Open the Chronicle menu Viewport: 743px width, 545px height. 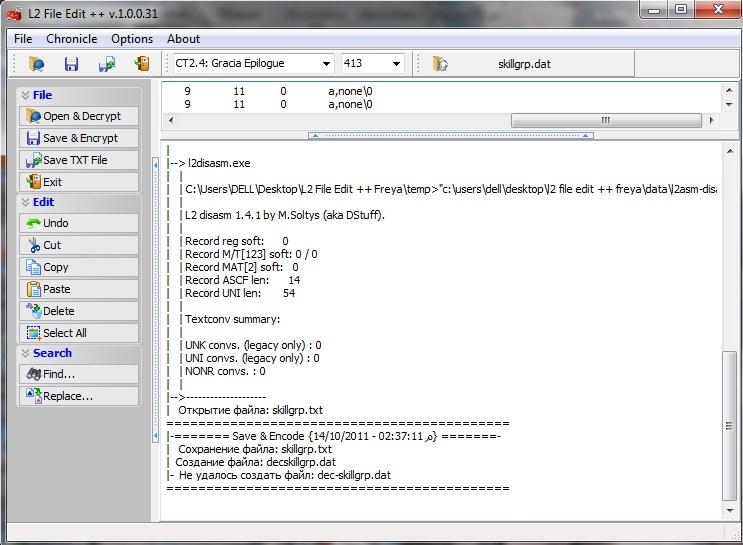[72, 39]
